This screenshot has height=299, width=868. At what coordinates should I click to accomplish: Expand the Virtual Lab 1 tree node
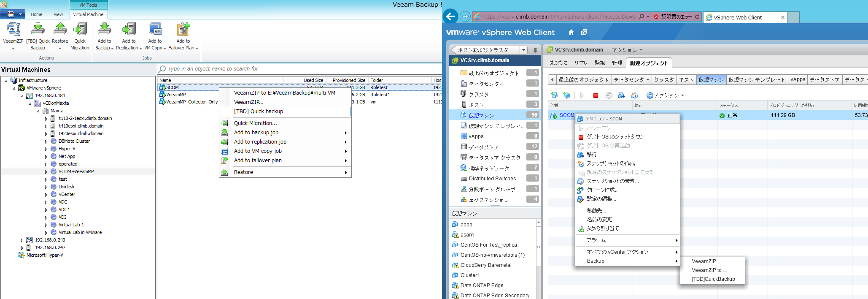click(46, 225)
